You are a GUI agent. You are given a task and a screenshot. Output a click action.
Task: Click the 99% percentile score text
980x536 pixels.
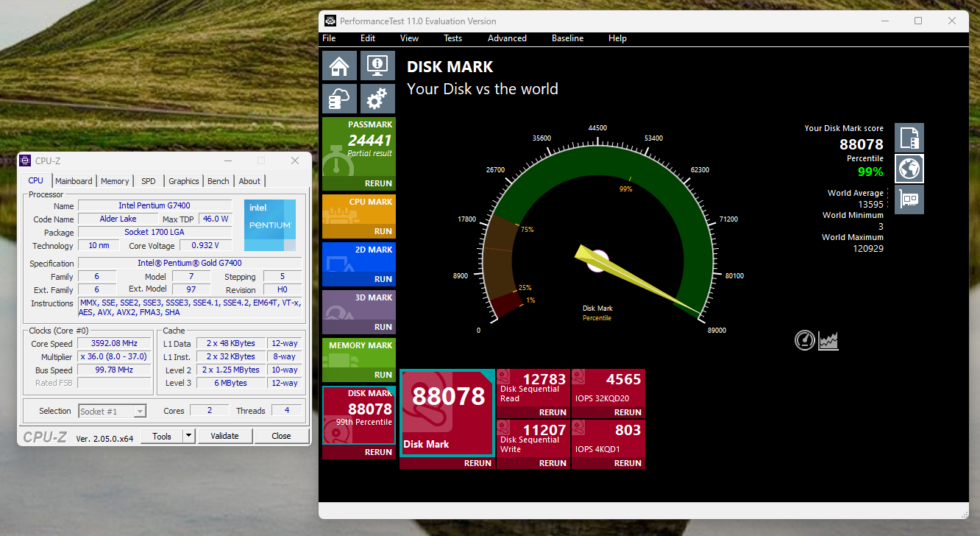point(870,172)
